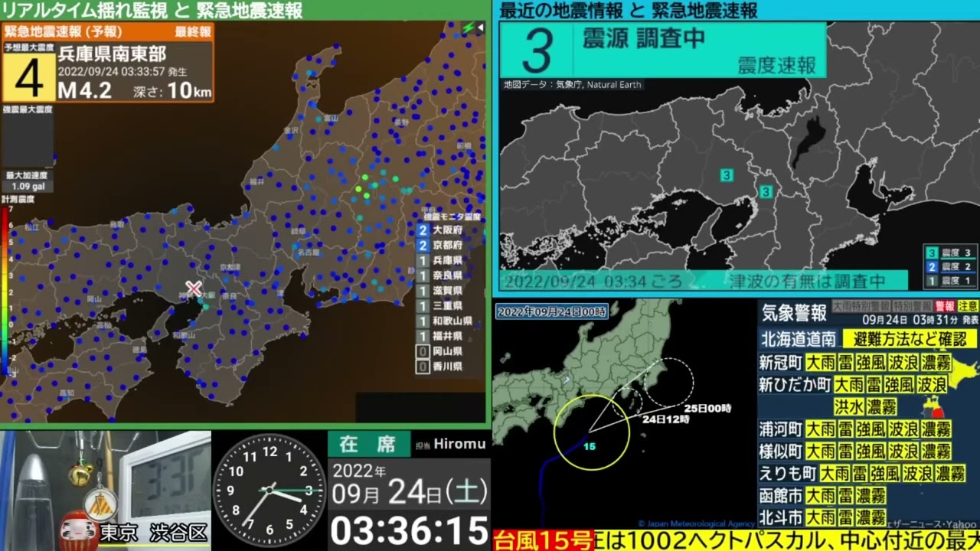Click the red 台風15号 ticker label

point(543,540)
